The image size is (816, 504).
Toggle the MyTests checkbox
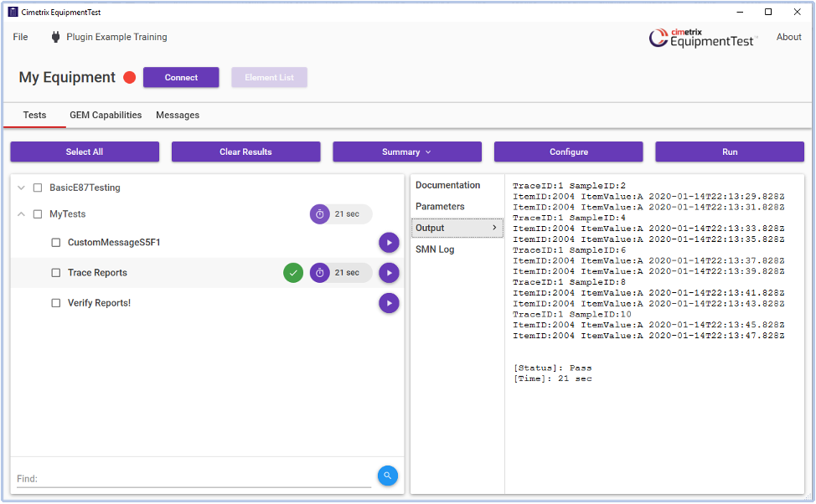38,214
